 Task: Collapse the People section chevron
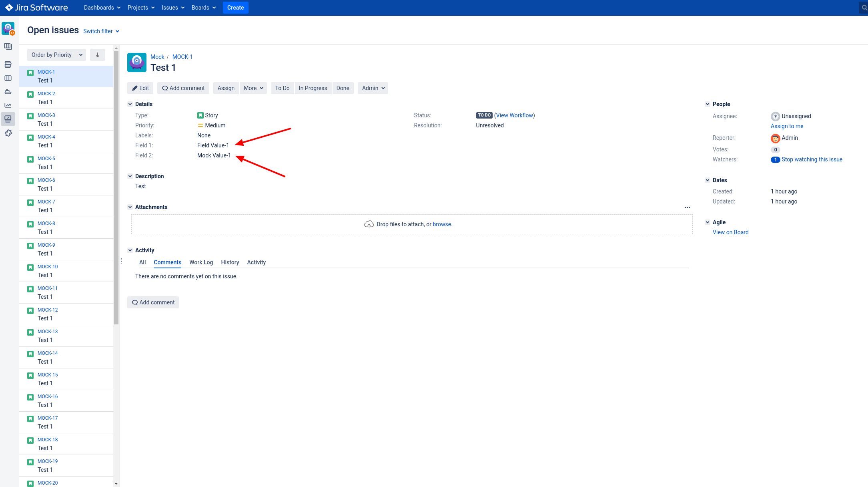[x=708, y=104]
